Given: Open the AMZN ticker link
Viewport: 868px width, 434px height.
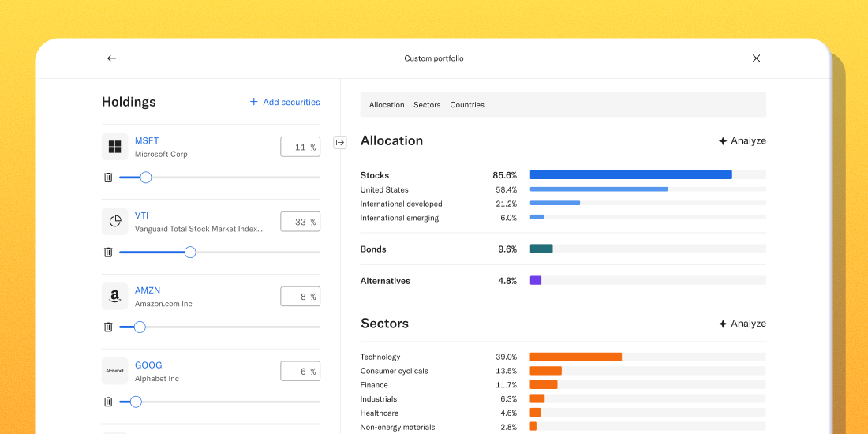Looking at the screenshot, I should 148,290.
